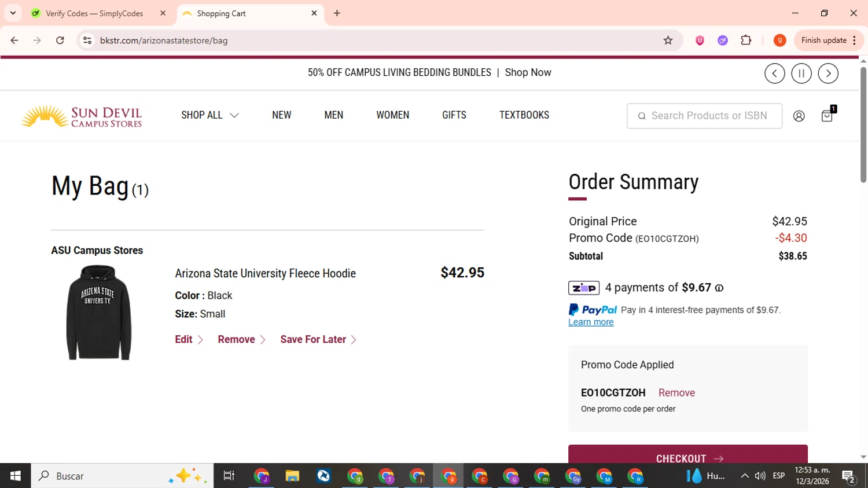
Task: Open the browser extensions puzzle icon
Action: pyautogui.click(x=746, y=41)
